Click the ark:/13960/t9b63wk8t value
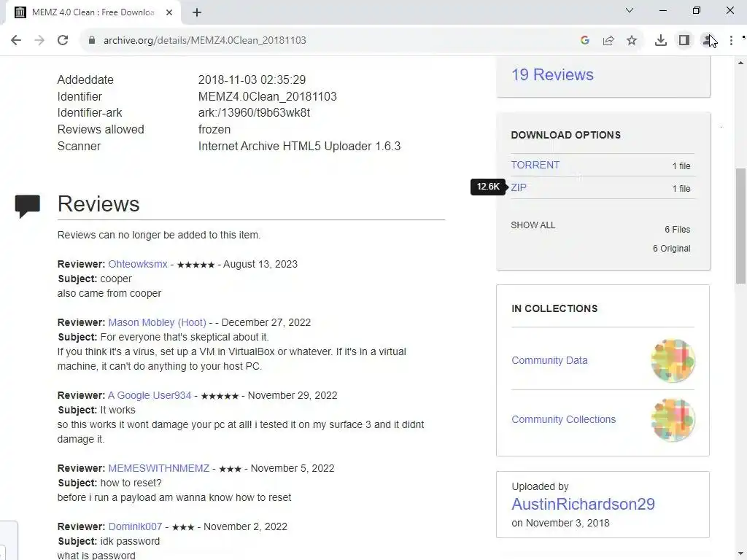 click(x=254, y=113)
